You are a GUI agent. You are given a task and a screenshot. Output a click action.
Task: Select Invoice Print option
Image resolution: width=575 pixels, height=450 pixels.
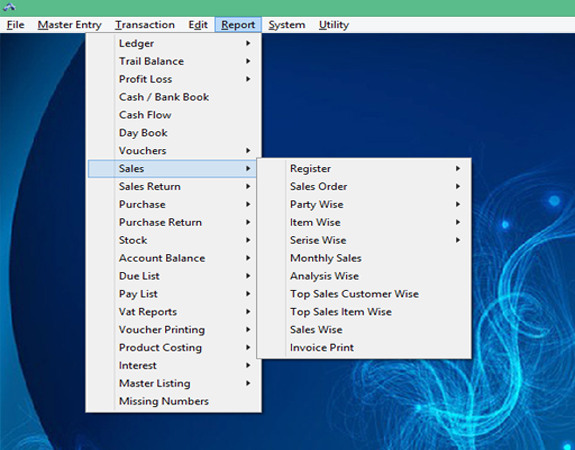pos(364,348)
